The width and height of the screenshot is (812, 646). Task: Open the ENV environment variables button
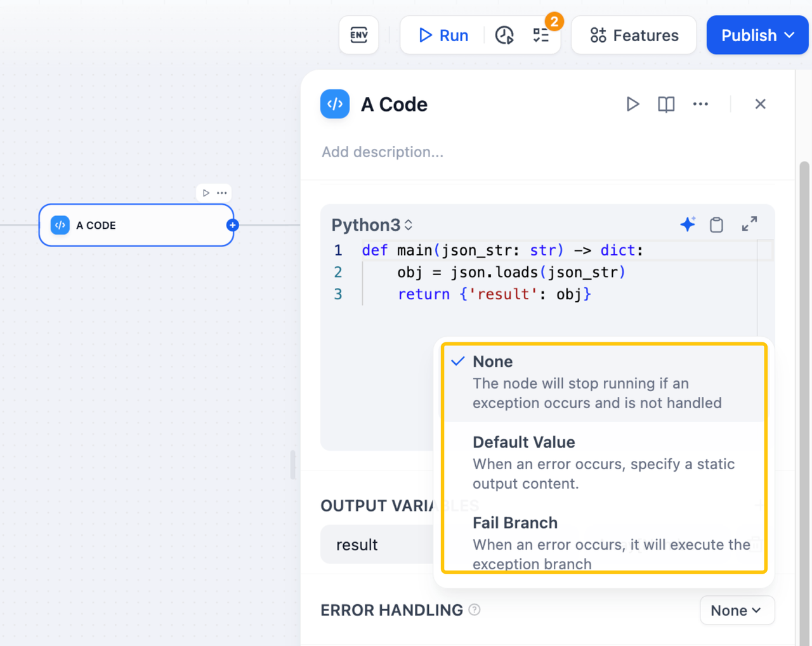[359, 35]
